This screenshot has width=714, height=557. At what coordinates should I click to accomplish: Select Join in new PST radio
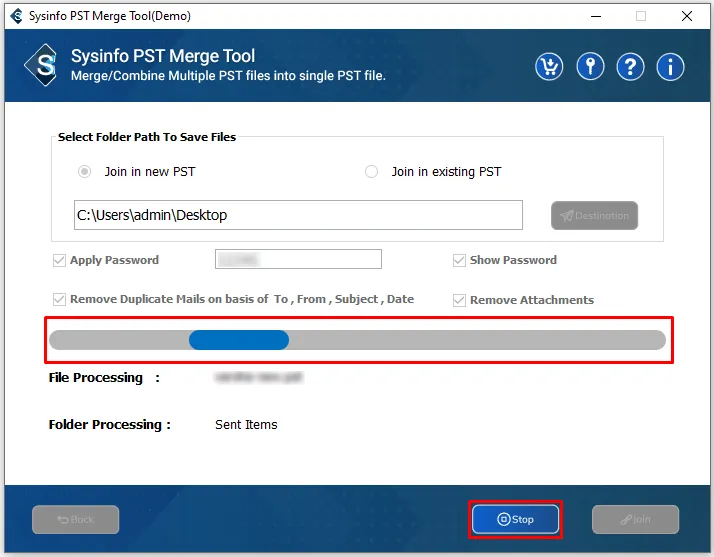(x=84, y=172)
